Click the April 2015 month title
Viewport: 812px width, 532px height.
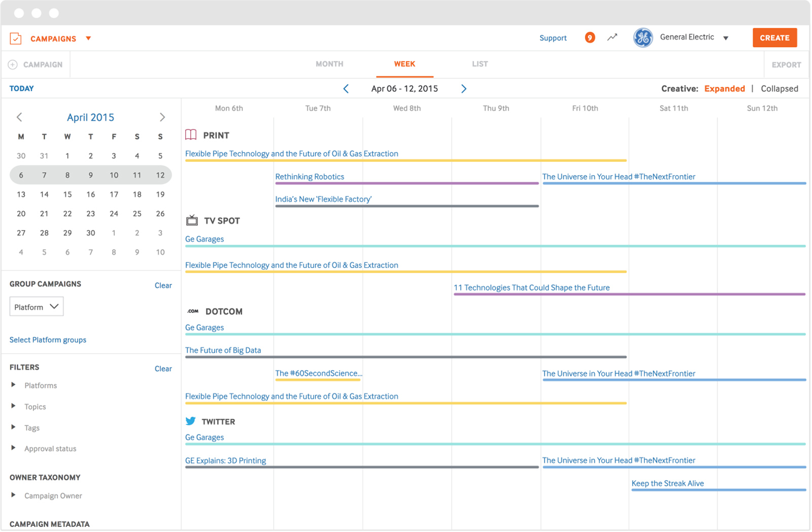[90, 117]
